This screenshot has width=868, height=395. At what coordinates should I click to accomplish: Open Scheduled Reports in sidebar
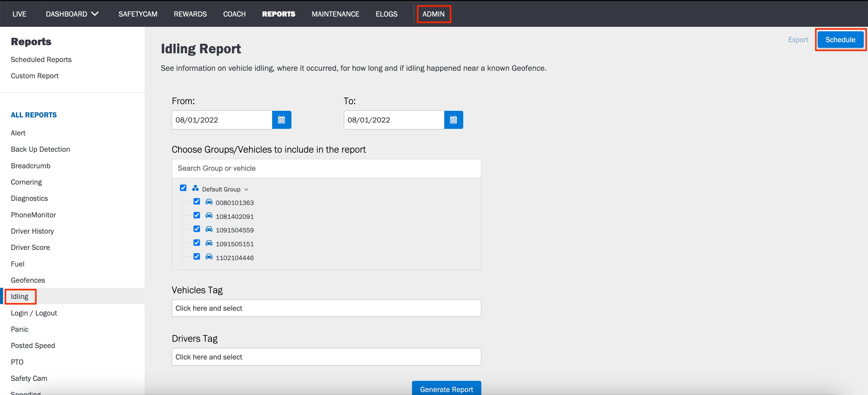pos(41,60)
